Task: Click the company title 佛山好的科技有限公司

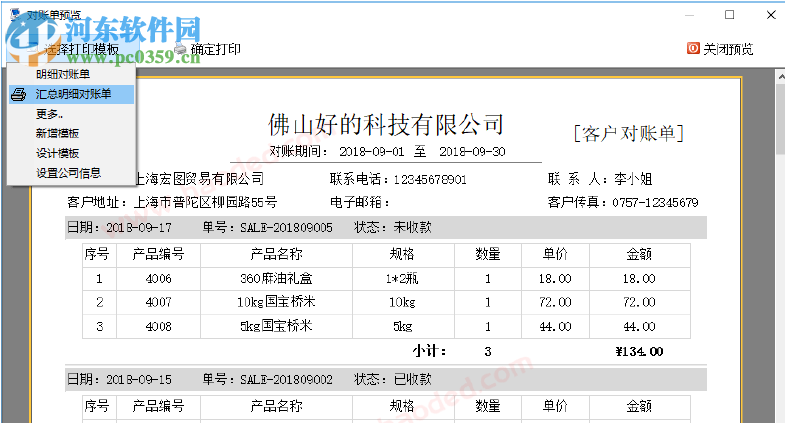Action: [x=385, y=124]
